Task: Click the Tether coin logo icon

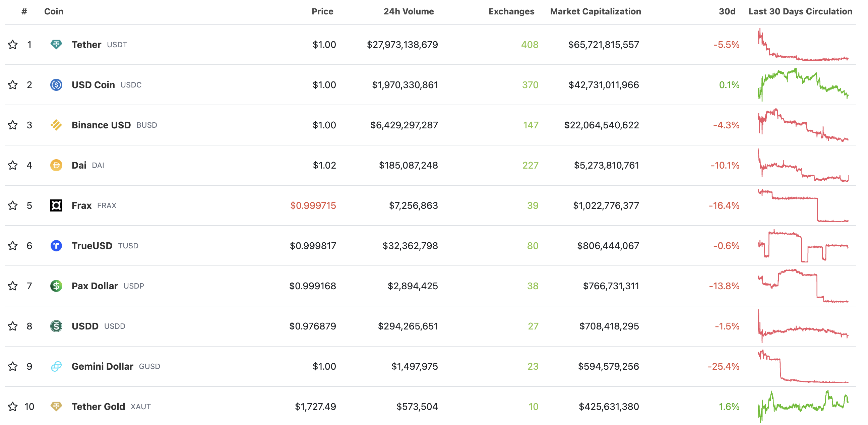Action: pyautogui.click(x=56, y=45)
